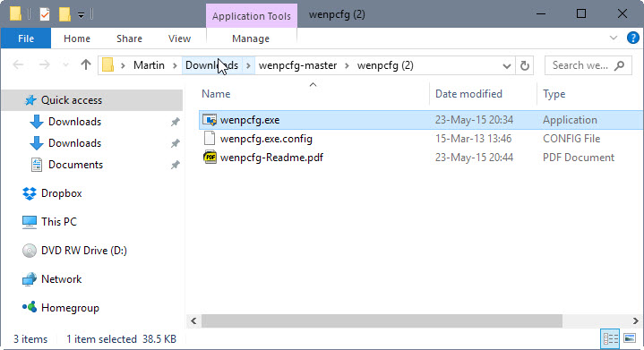Click the pin icon beside Documents
Image resolution: width=644 pixels, height=350 pixels.
175,165
